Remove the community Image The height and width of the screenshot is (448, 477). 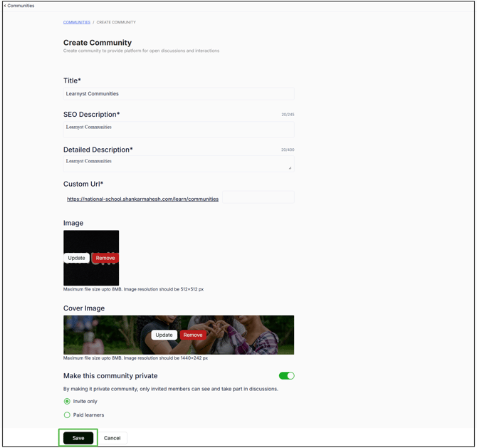coord(105,258)
